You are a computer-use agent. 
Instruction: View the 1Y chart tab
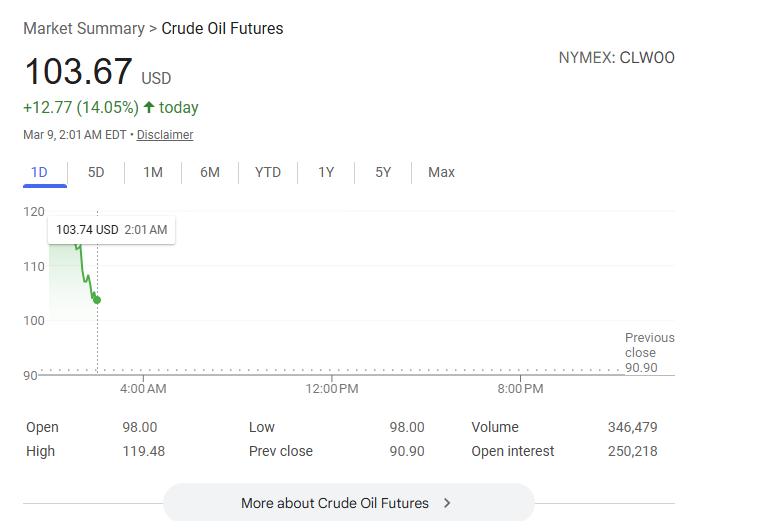pos(326,172)
